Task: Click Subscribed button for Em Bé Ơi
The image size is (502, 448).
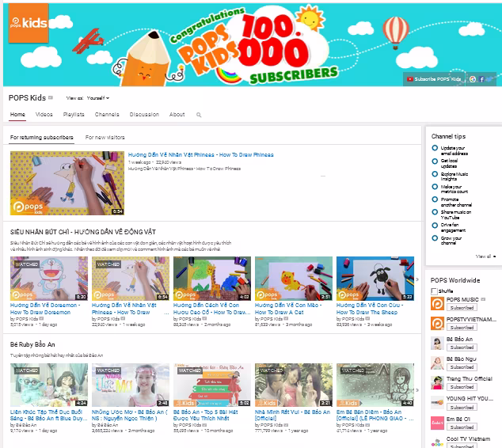Action: (462, 427)
